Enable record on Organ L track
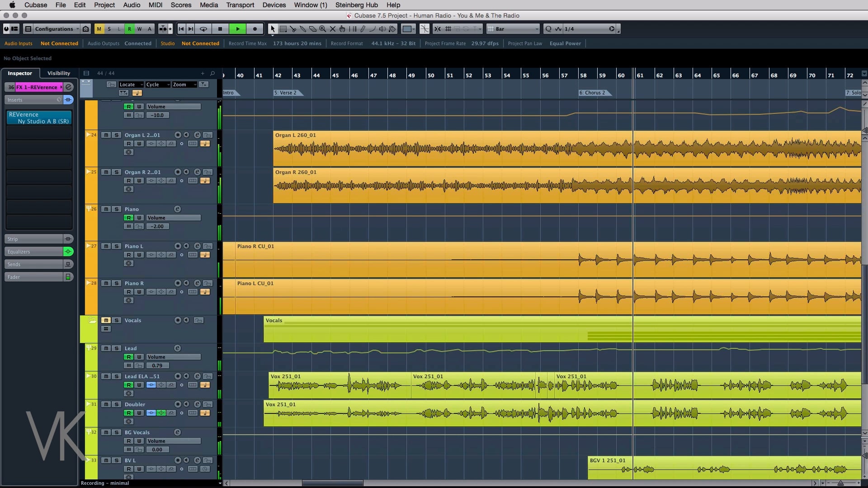868x488 pixels. tap(129, 144)
